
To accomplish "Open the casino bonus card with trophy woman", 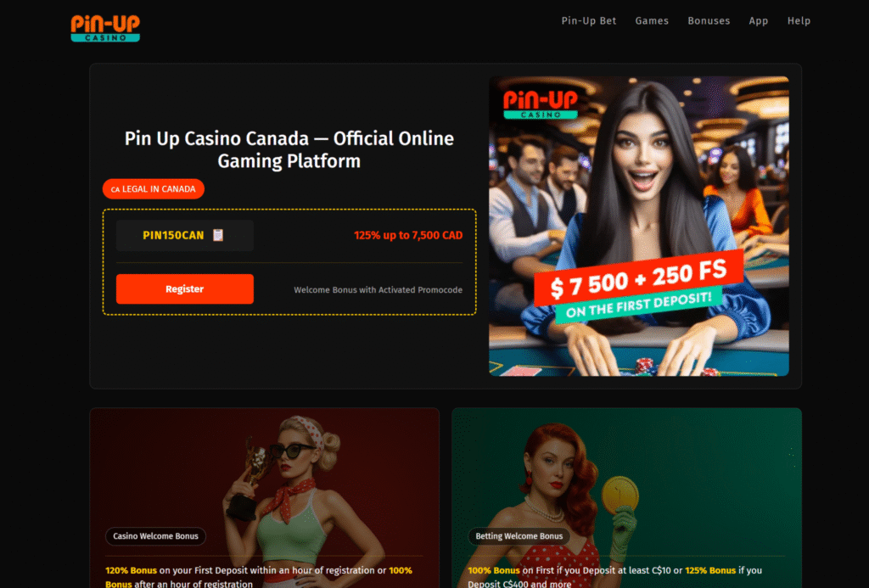I will coord(265,498).
